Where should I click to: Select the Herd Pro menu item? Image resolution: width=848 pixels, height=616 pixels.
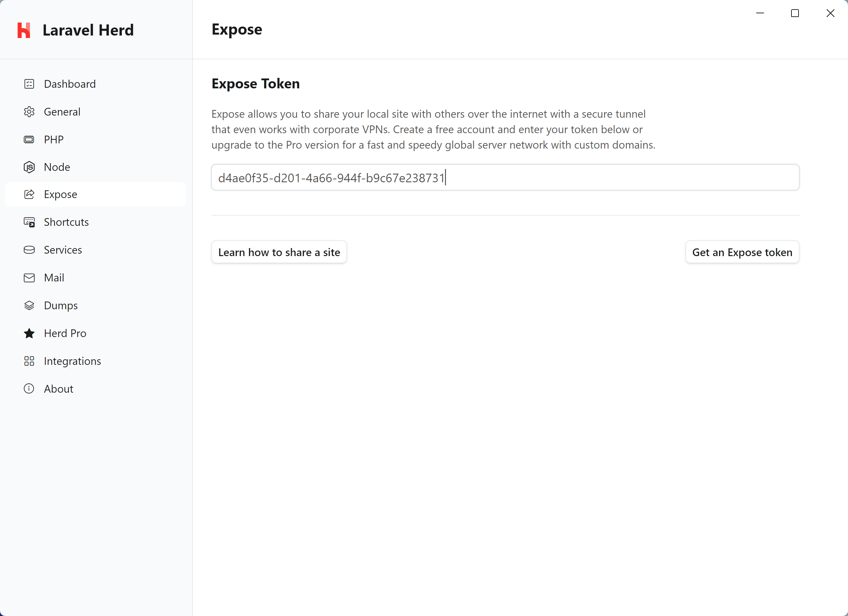[65, 333]
